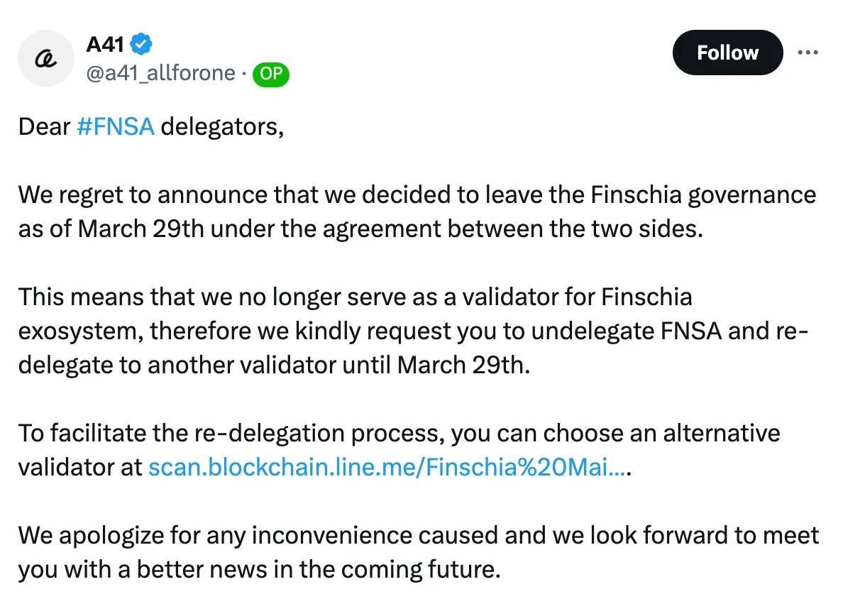Click the 'delegate to another validator' line

(274, 365)
